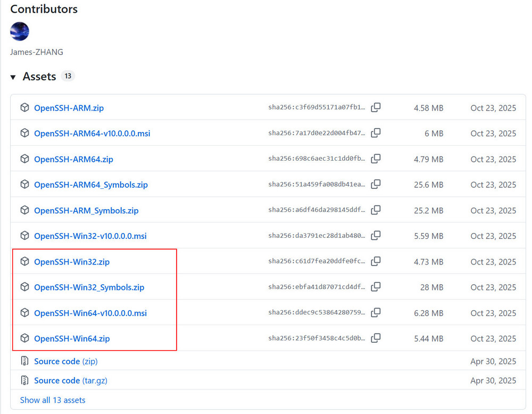
Task: Download OpenSSH-Win32-v10.0.0.0.msi
Action: point(90,236)
